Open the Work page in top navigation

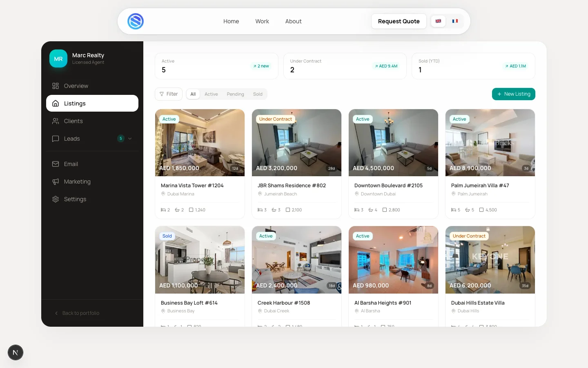(262, 21)
